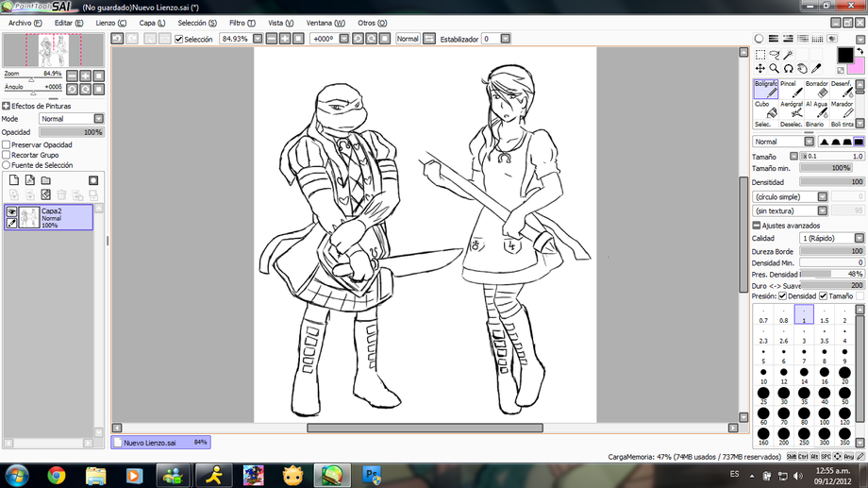Clear the selected layer contents
The width and height of the screenshot is (868, 488).
tap(46, 194)
